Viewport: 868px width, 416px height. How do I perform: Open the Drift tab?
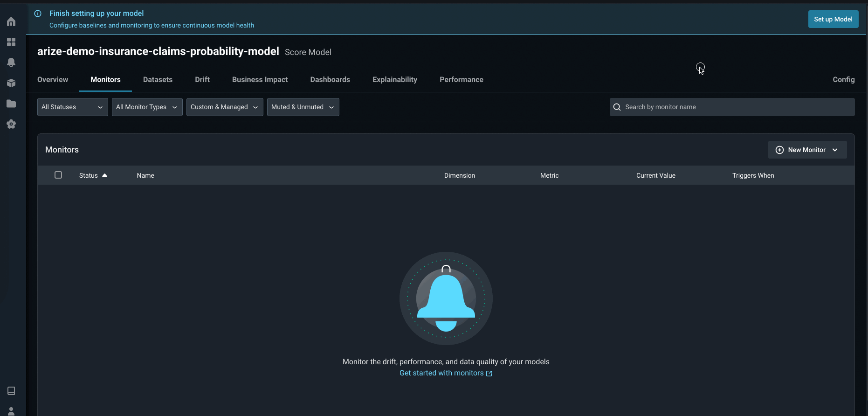[x=202, y=80]
